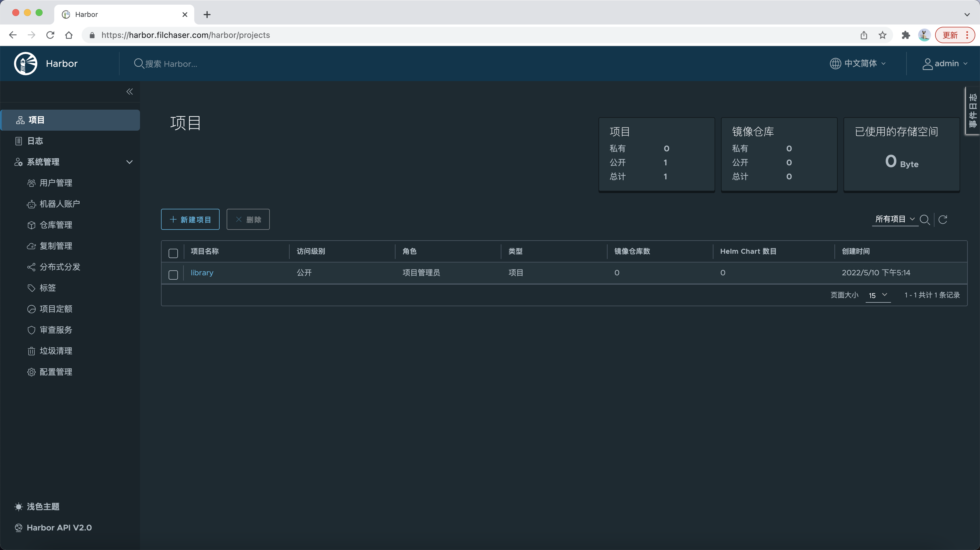Click the project list search magnifier icon
Viewport: 980px width, 550px height.
(x=925, y=220)
